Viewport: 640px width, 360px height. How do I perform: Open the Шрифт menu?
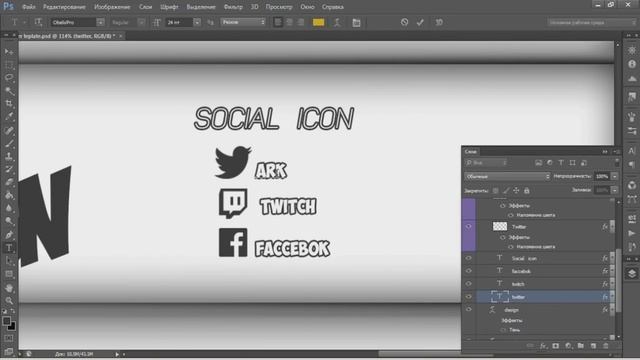coord(169,7)
